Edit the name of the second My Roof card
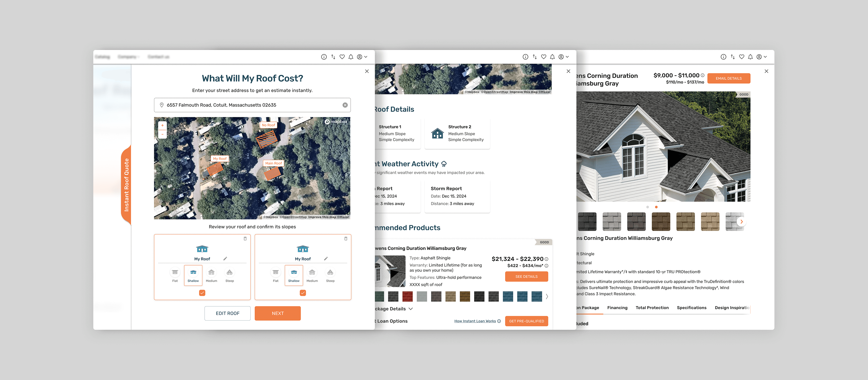 pos(326,259)
